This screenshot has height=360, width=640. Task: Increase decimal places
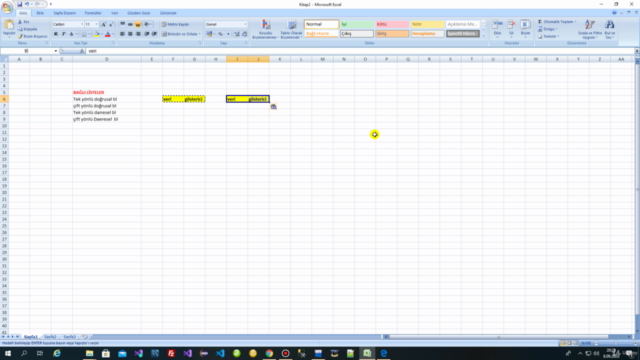pos(237,34)
